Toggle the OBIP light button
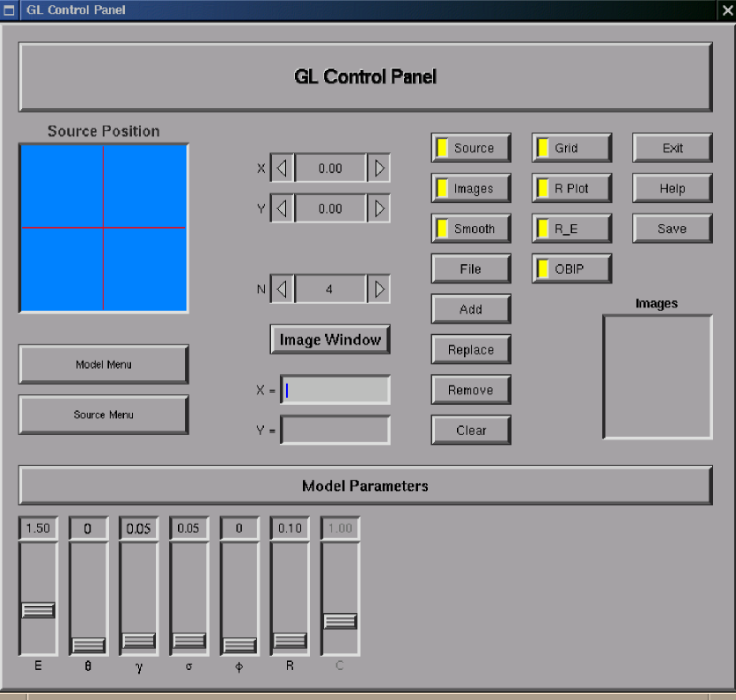The height and width of the screenshot is (700, 736). coord(571,268)
